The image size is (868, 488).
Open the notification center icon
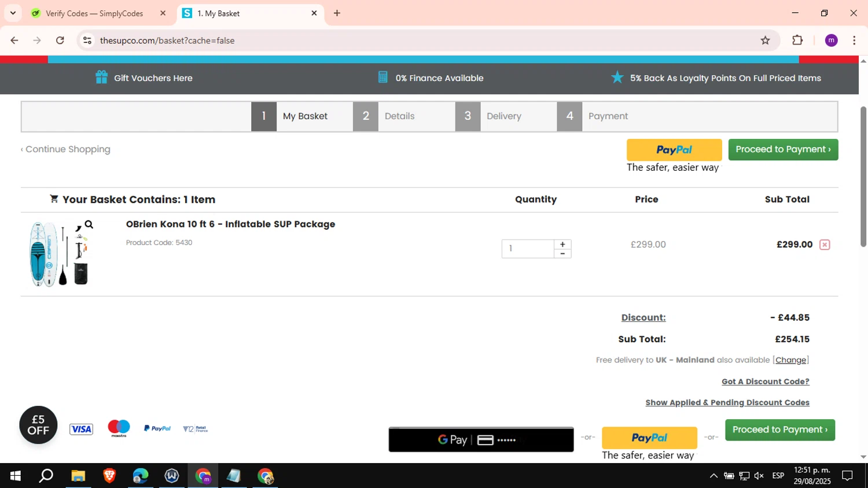[847, 476]
